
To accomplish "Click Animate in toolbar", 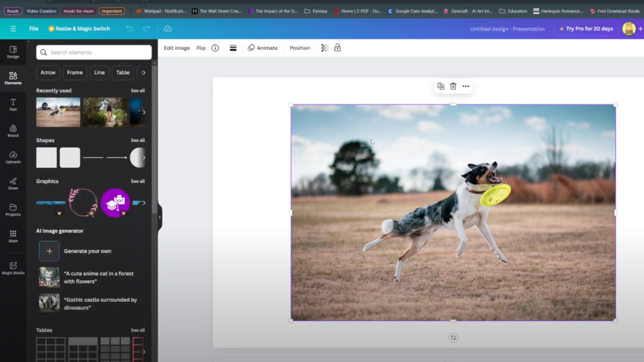I will pos(263,48).
